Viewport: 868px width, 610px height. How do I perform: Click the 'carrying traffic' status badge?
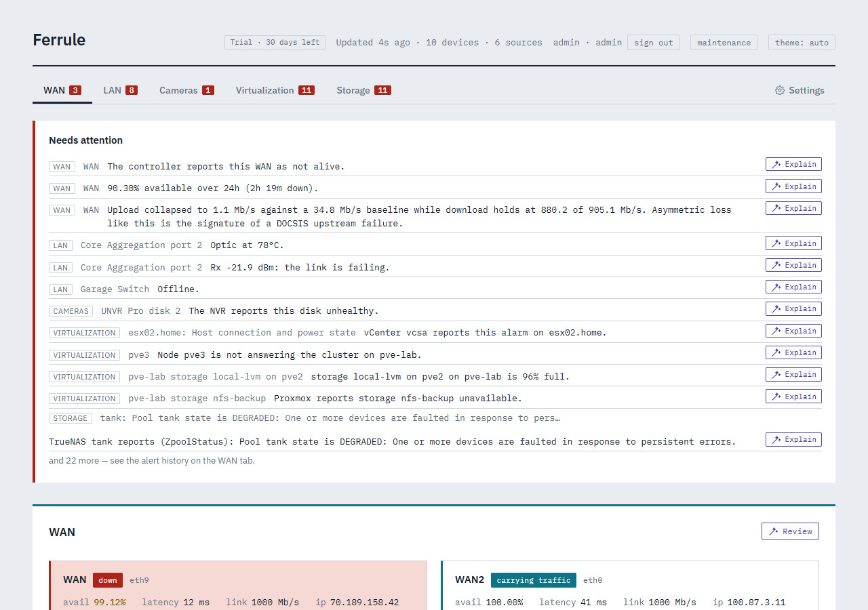(x=534, y=580)
